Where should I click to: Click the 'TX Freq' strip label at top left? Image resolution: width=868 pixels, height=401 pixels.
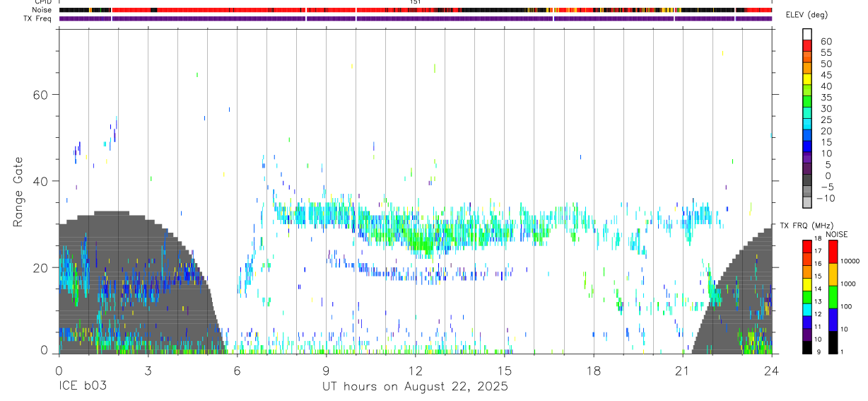point(39,18)
